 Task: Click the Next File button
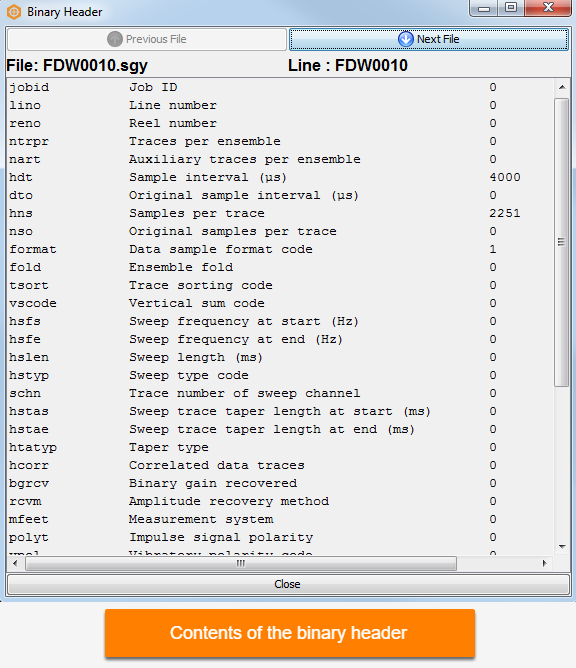[x=429, y=39]
